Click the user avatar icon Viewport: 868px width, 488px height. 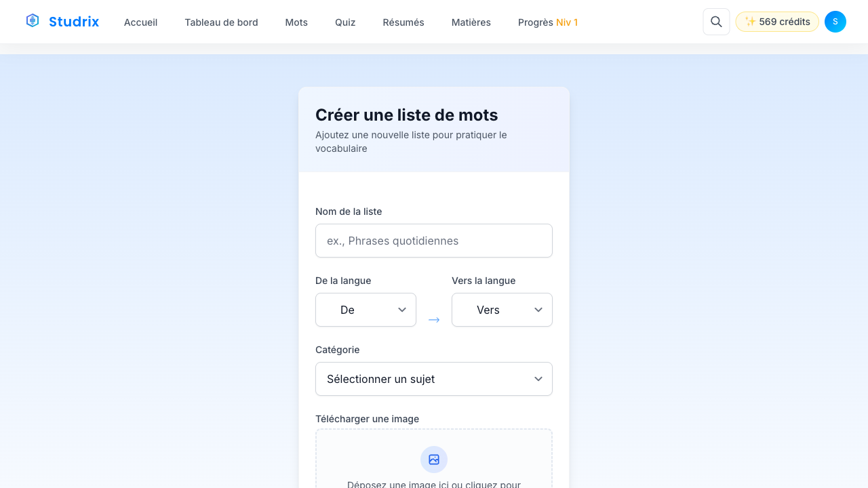(x=835, y=22)
